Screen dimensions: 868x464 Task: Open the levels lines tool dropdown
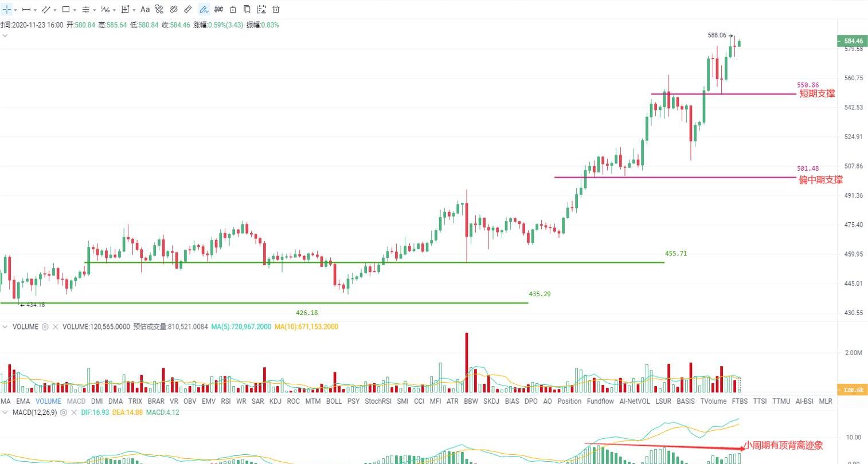[94, 10]
